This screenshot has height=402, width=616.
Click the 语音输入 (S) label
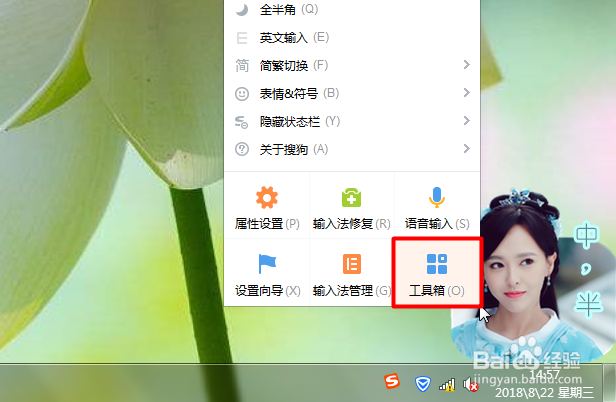coord(437,224)
